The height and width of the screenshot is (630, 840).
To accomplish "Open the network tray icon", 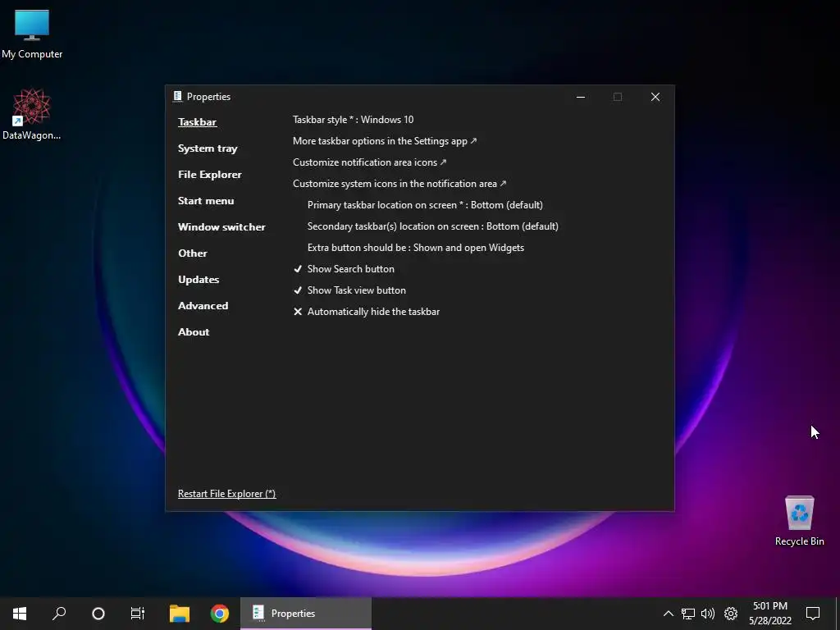I will pos(688,614).
